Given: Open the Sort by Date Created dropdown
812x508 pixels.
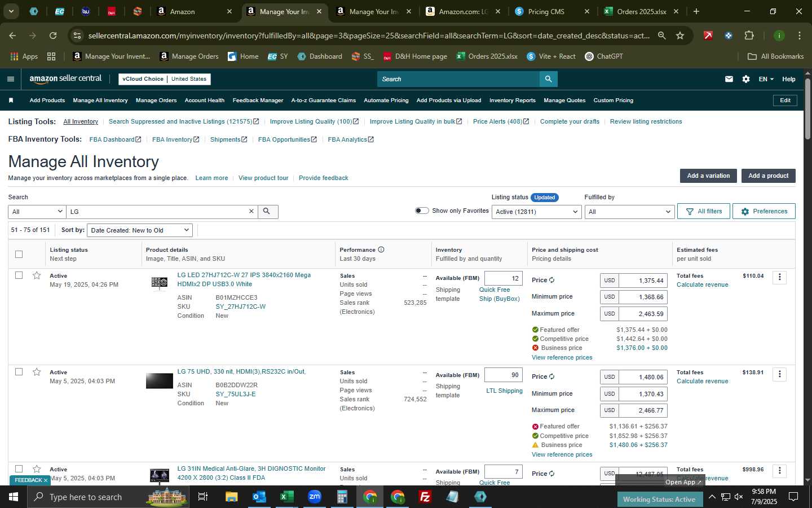Looking at the screenshot, I should 140,230.
